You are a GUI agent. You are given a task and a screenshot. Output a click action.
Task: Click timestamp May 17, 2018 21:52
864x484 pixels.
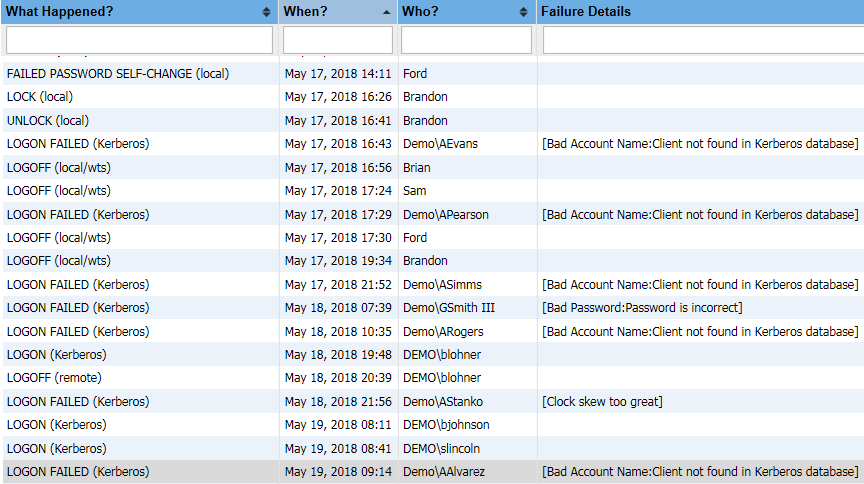click(338, 284)
